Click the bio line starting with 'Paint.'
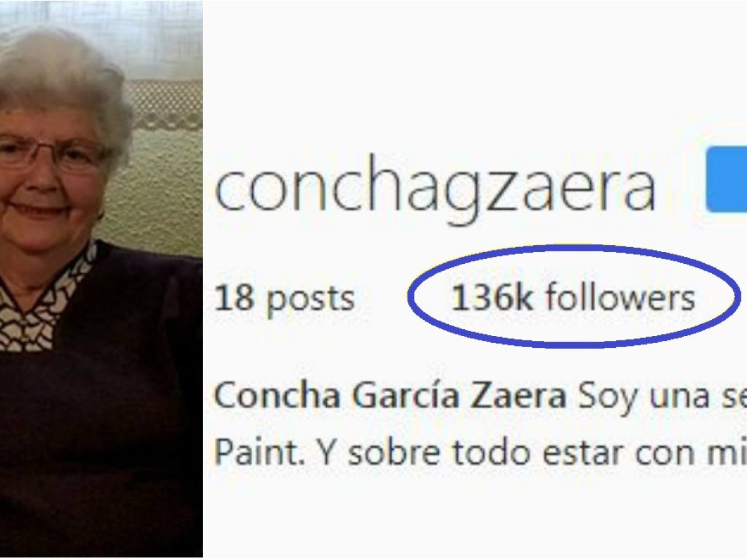747x560 pixels. pos(480,452)
